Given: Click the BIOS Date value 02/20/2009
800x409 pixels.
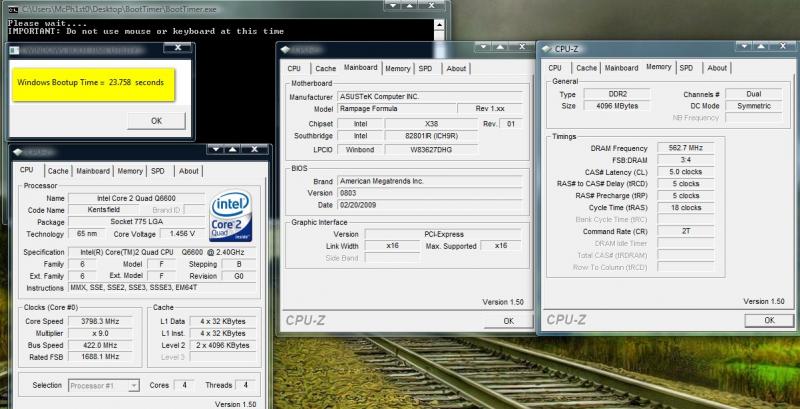Looking at the screenshot, I should click(430, 205).
